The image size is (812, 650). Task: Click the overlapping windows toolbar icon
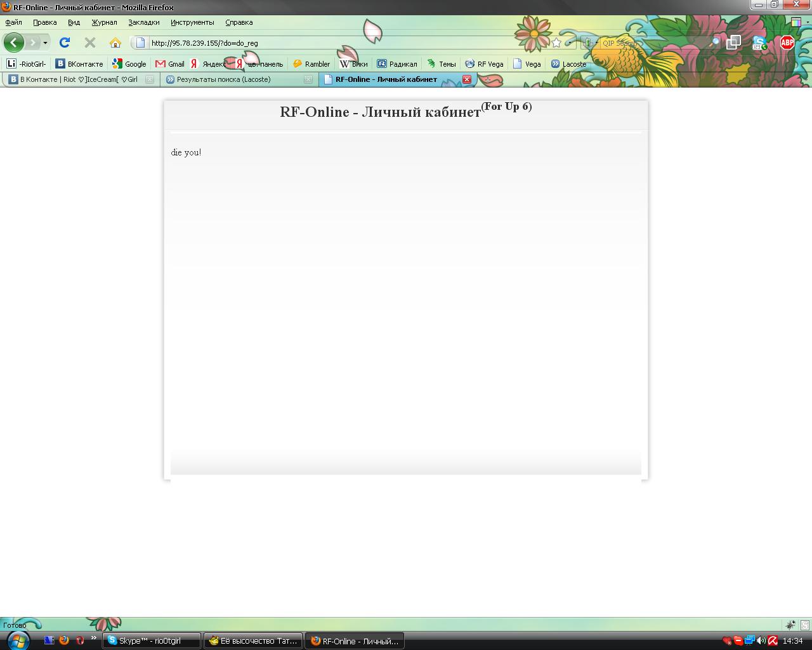point(733,43)
